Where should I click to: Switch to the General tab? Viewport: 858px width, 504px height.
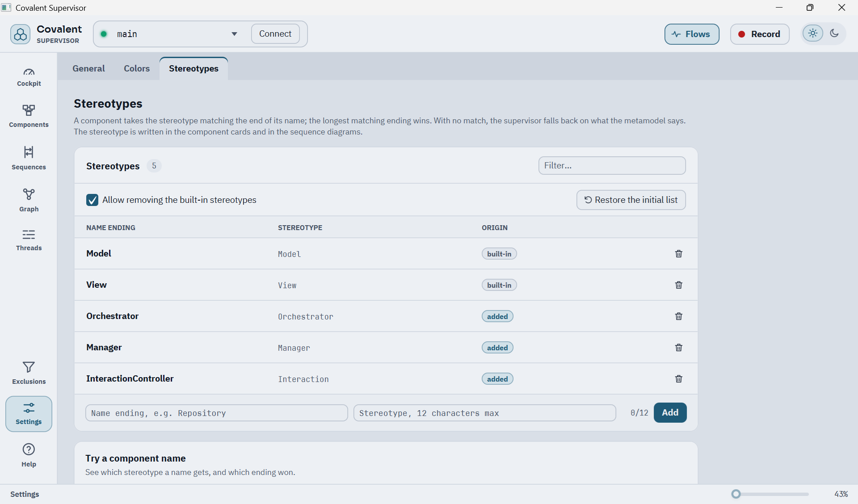click(x=88, y=68)
